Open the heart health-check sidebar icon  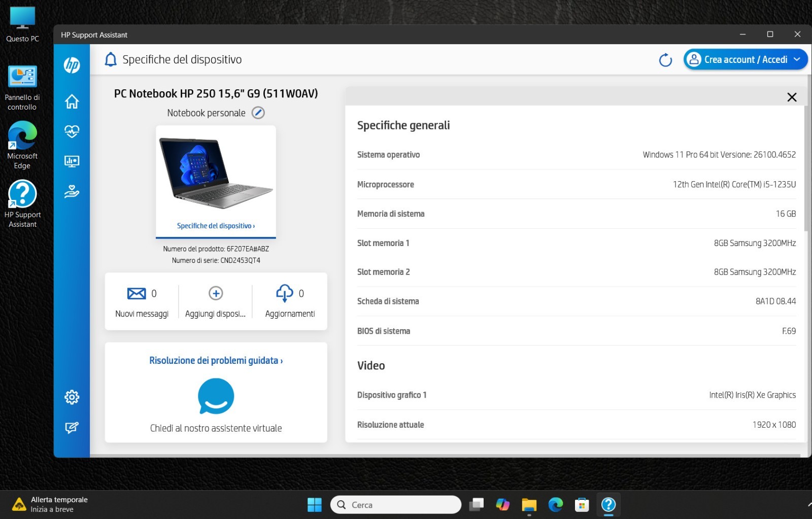click(x=72, y=131)
